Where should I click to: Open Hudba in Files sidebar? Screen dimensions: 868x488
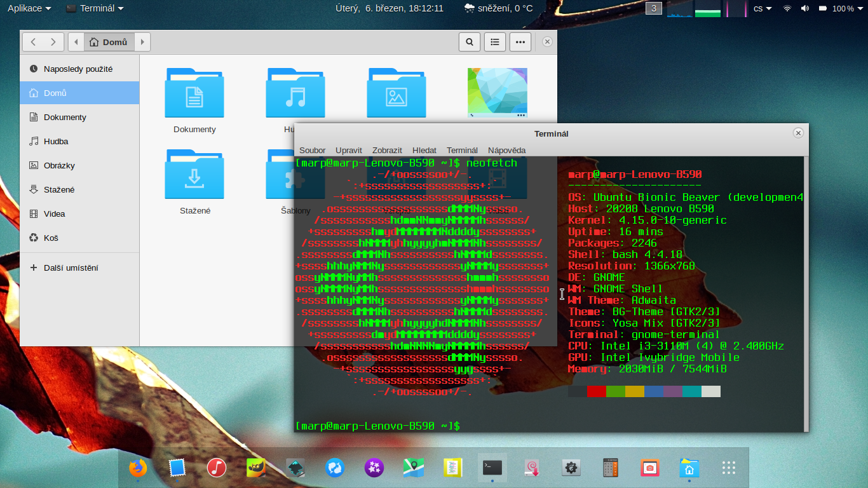tap(79, 141)
